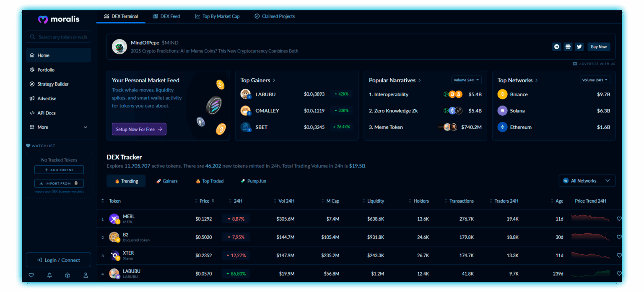Favorite XTER with the heart toggle

(x=619, y=255)
